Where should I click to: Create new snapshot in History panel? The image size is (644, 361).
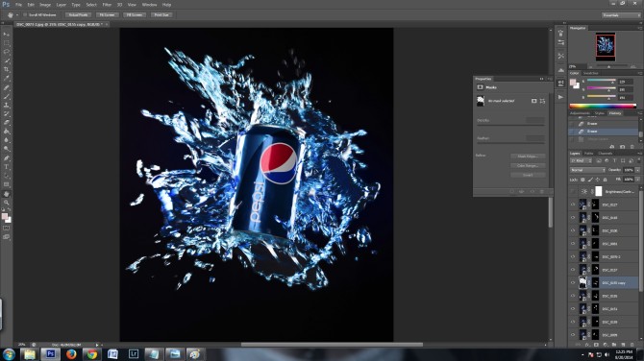tap(622, 147)
